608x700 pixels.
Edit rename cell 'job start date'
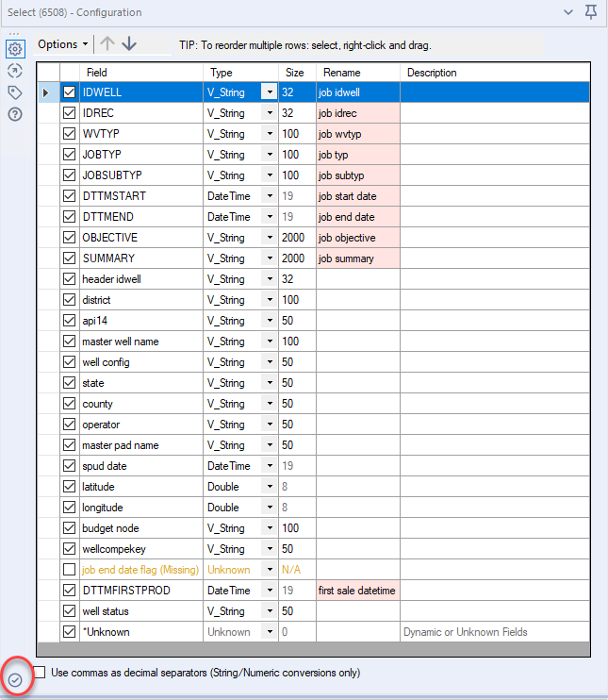358,196
